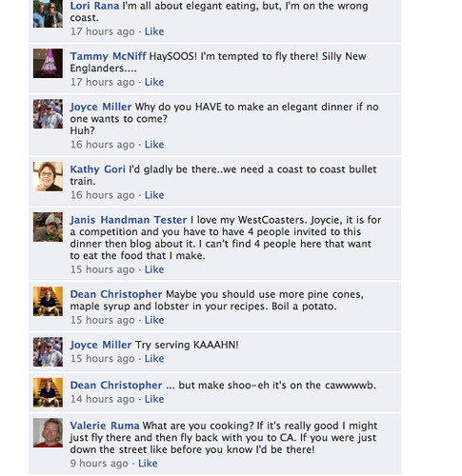The height and width of the screenshot is (476, 462).
Task: Open Valerie Ruma's profile picture
Action: 48,432
